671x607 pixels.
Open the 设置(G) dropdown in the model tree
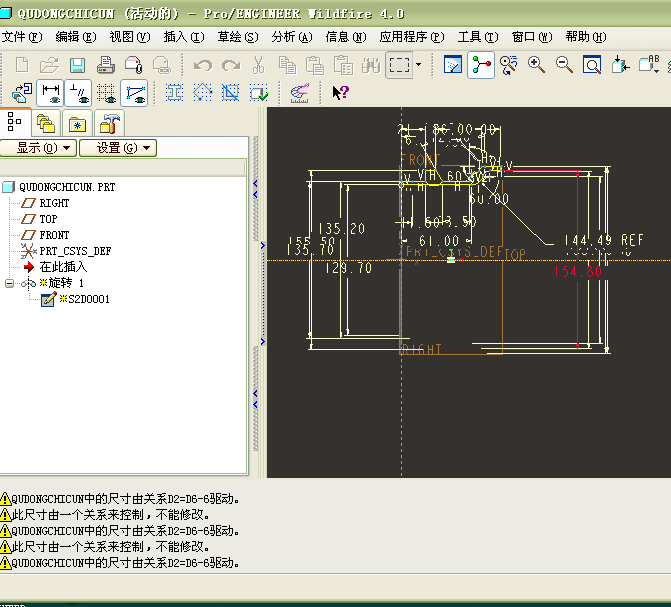pyautogui.click(x=118, y=148)
